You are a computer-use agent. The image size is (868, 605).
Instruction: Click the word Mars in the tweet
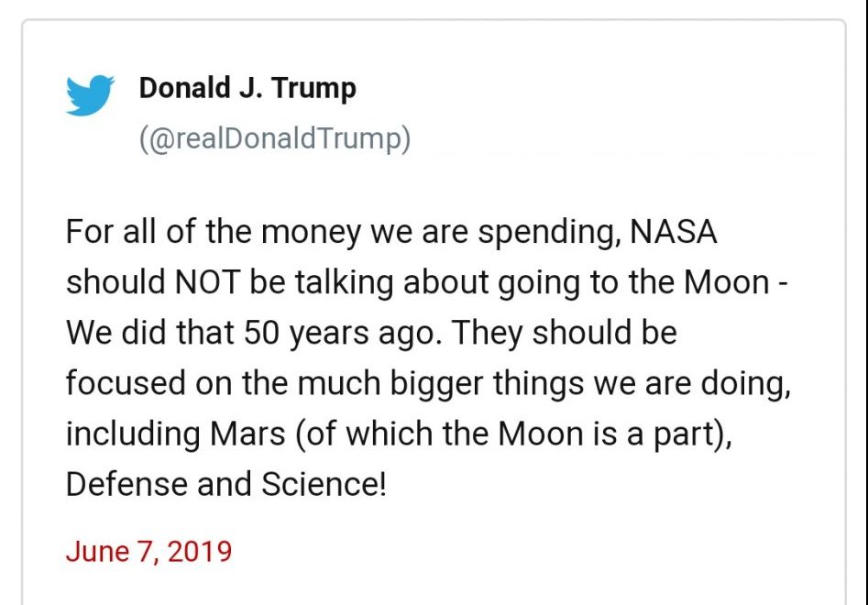(x=247, y=434)
